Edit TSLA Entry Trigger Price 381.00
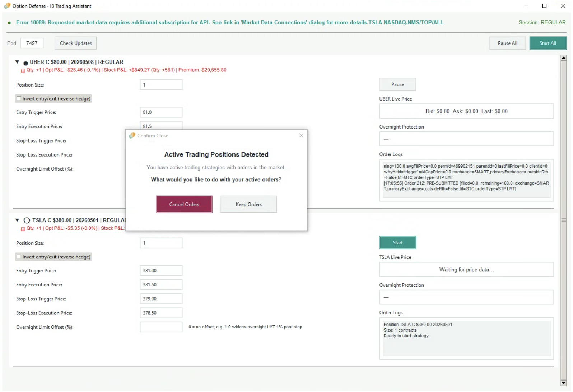573x392 pixels. point(161,270)
